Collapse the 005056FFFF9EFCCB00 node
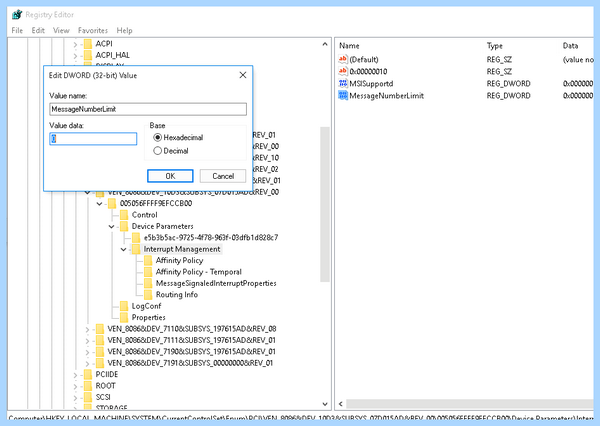This screenshot has height=426, width=600. pyautogui.click(x=99, y=204)
